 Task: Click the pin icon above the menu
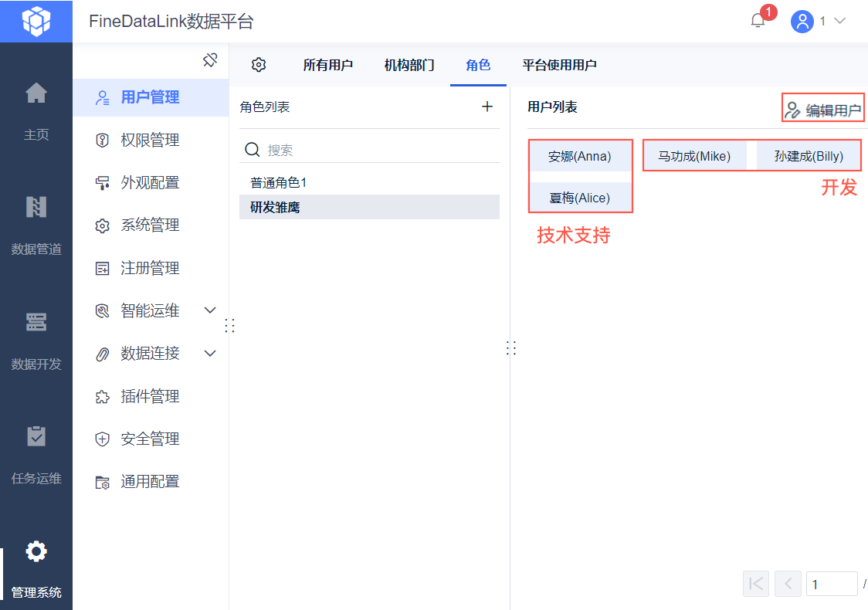(x=210, y=59)
